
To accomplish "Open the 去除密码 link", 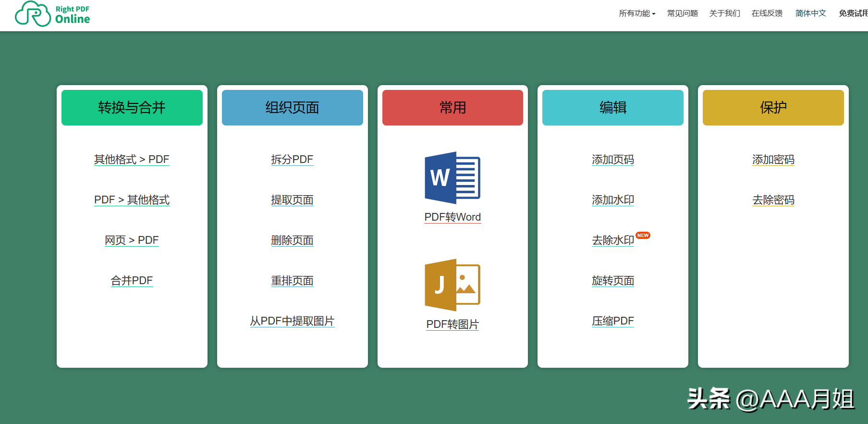I will click(x=773, y=200).
